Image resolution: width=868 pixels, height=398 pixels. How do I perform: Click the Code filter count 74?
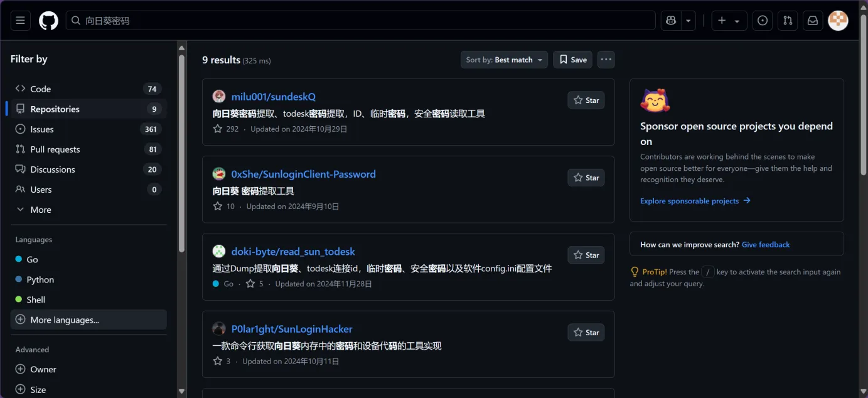click(152, 89)
